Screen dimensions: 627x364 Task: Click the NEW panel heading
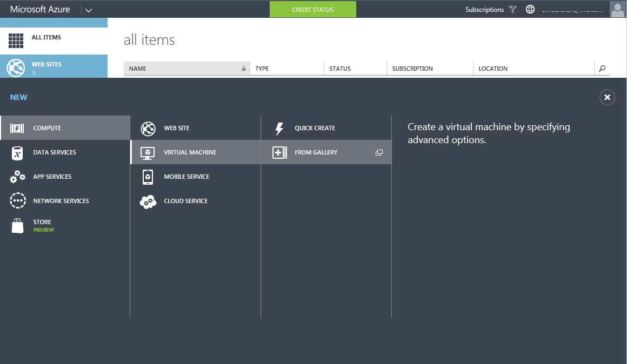[x=19, y=98]
